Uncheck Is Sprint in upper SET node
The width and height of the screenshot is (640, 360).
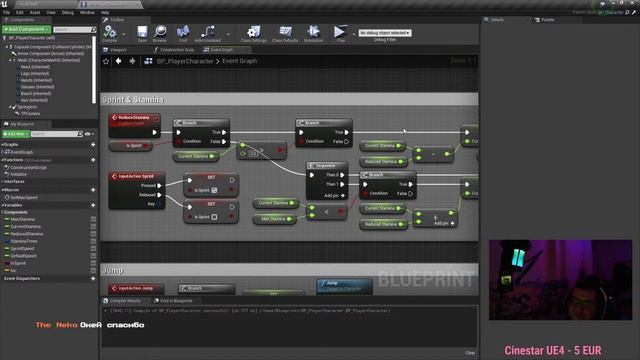pyautogui.click(x=214, y=190)
